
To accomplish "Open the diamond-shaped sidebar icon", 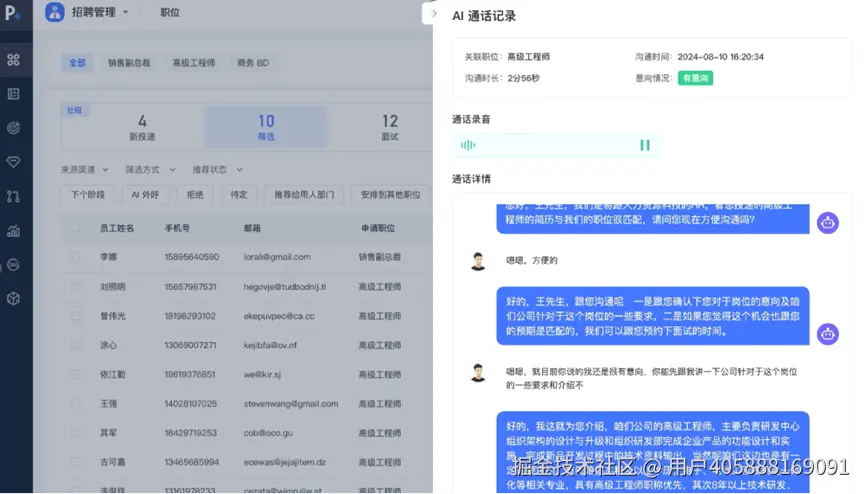I will coord(13,162).
